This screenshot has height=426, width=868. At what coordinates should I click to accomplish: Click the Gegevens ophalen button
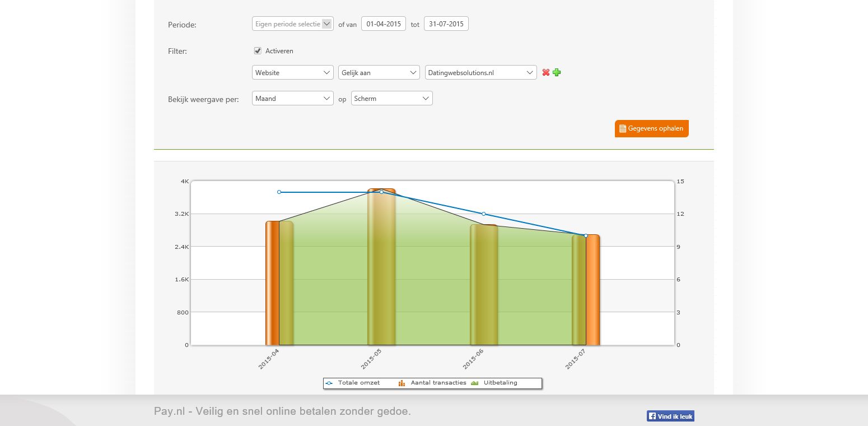652,128
